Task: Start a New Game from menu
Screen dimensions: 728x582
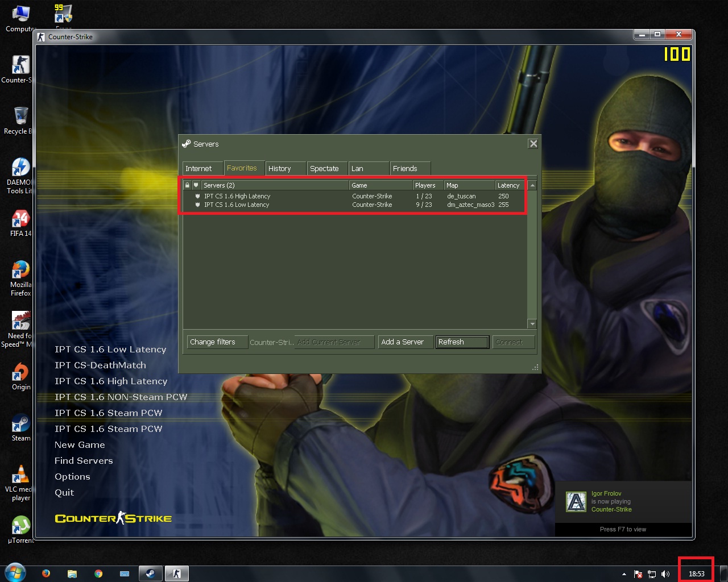Action: 80,445
